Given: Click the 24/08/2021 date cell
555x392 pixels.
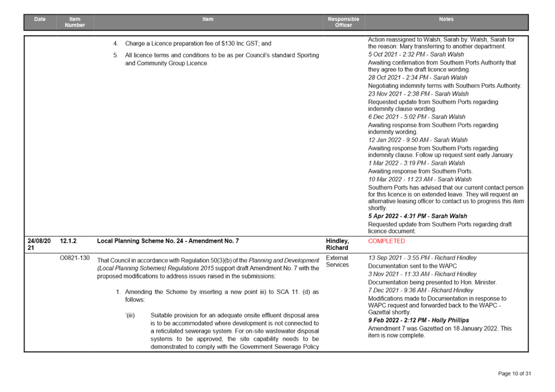Looking at the screenshot, I should [39, 244].
